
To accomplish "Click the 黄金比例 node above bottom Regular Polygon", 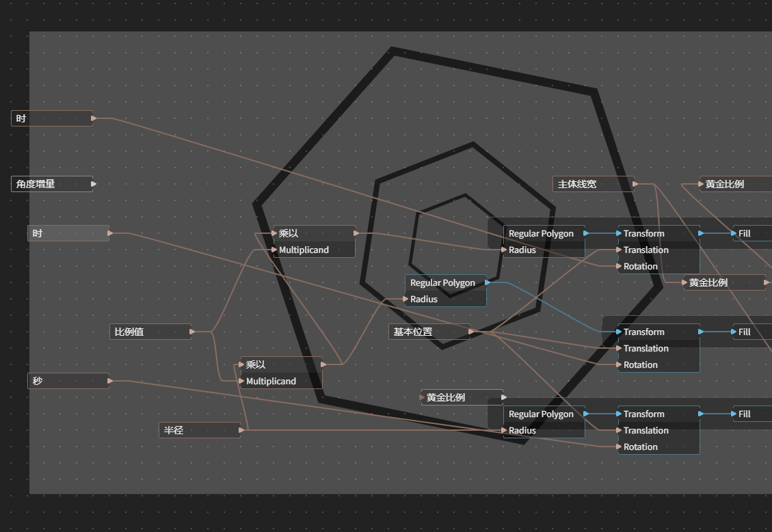I will (462, 397).
